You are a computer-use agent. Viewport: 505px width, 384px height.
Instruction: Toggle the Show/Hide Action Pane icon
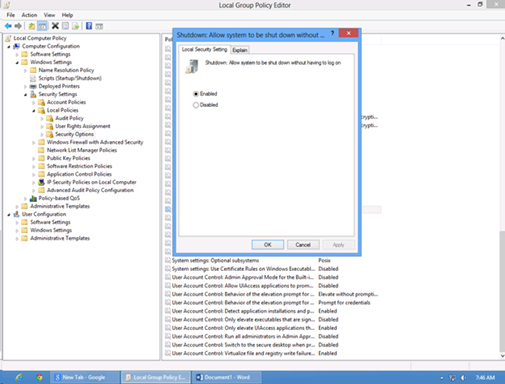[99, 26]
